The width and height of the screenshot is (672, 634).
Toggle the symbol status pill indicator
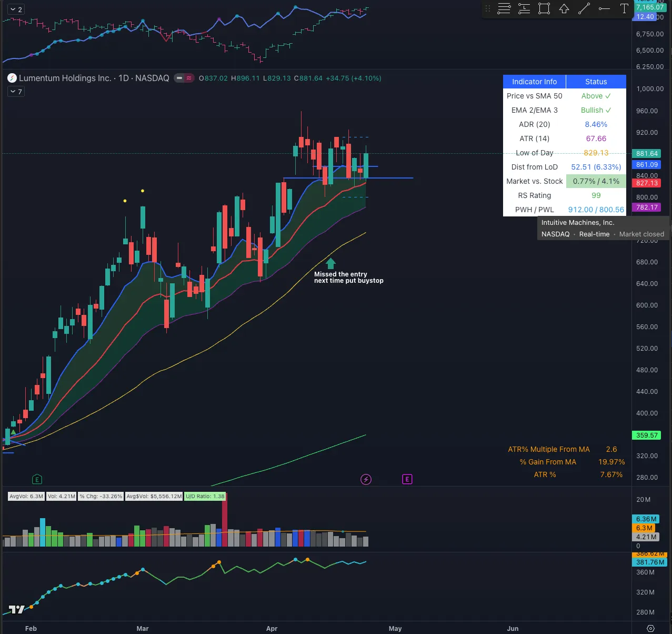click(x=183, y=78)
